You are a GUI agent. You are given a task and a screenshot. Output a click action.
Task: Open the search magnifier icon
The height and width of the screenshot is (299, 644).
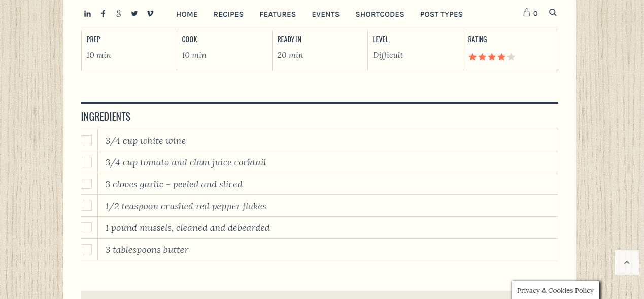click(553, 12)
